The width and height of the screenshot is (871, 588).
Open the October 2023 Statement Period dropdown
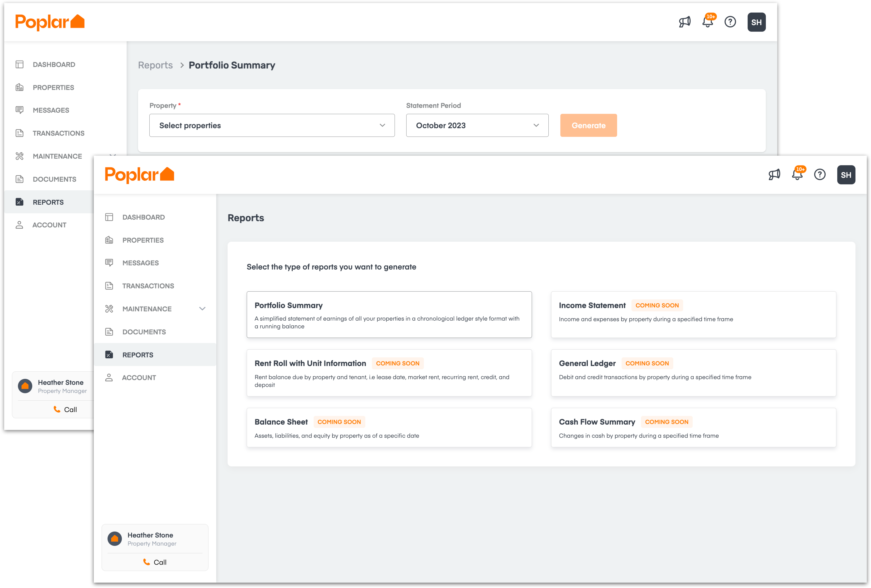pos(477,125)
